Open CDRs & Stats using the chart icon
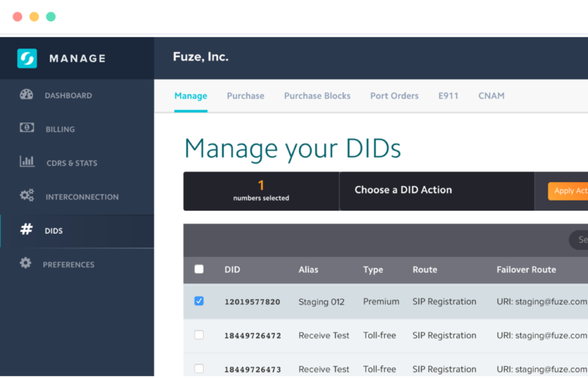588x378 pixels. (26, 163)
